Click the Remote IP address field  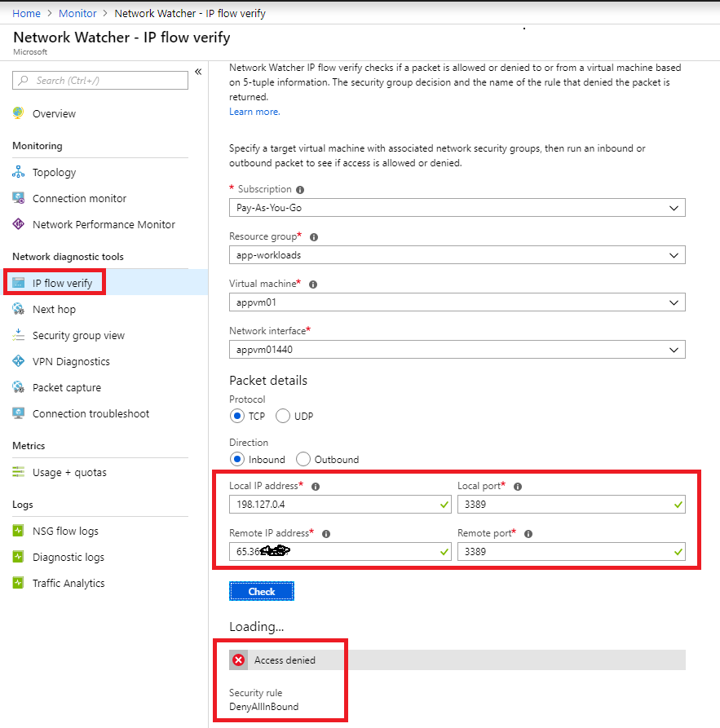coord(340,552)
